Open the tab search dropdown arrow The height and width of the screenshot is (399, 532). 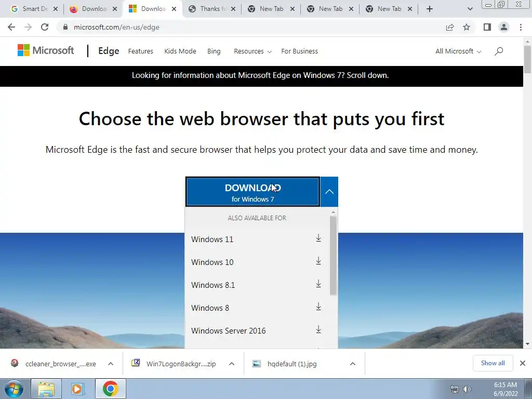[470, 9]
